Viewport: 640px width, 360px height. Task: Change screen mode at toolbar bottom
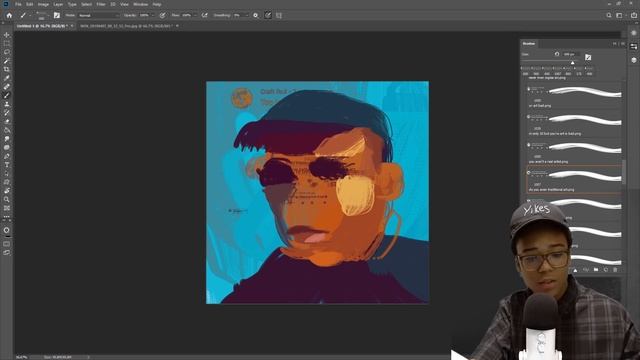tap(7, 253)
